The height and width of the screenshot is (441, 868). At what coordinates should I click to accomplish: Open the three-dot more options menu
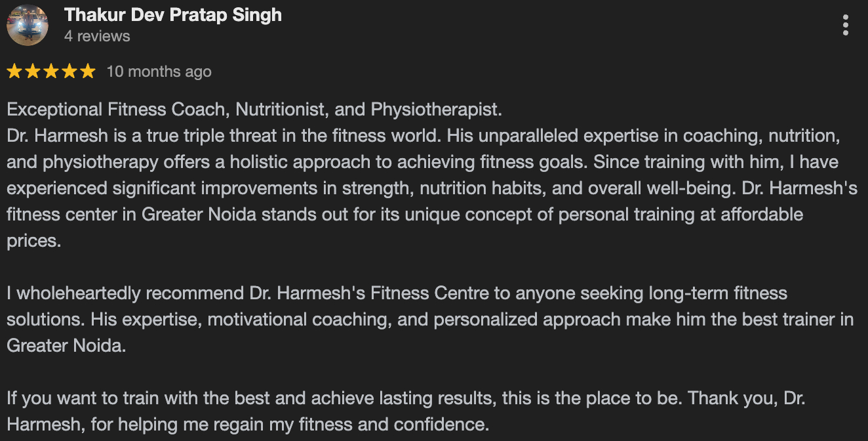846,25
